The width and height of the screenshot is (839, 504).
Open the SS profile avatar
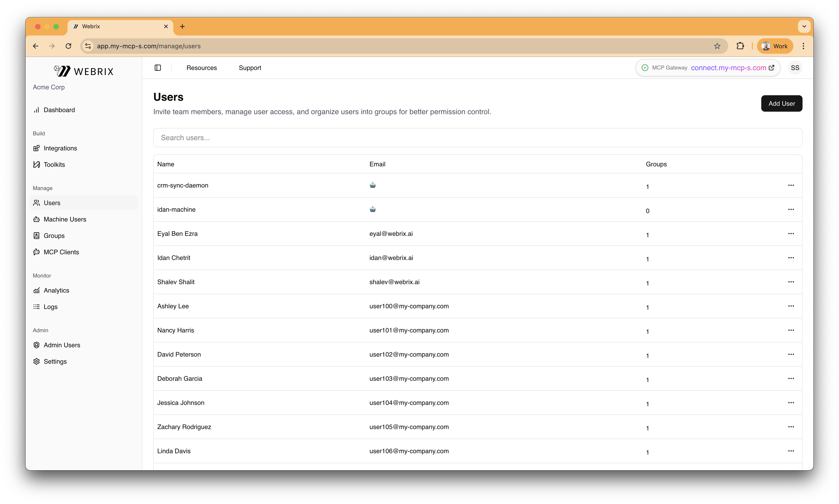click(x=795, y=68)
